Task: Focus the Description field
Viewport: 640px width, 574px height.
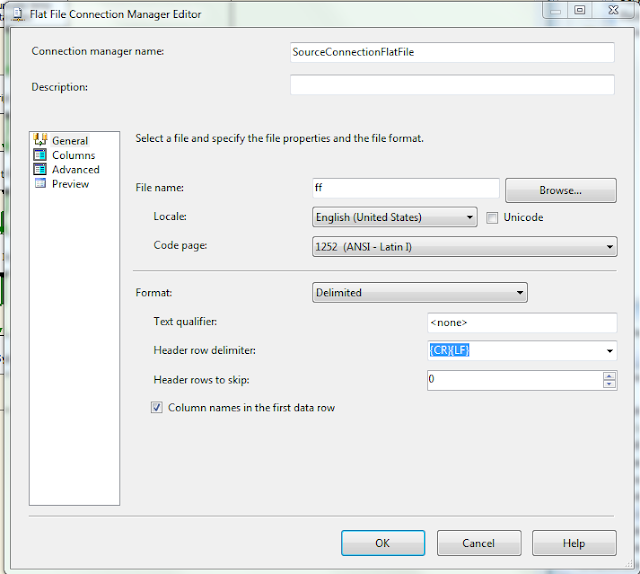Action: click(x=452, y=85)
